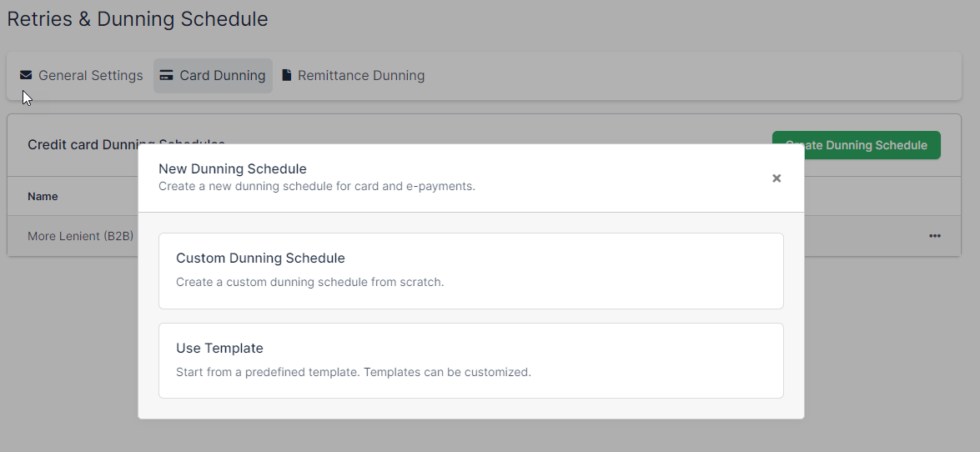This screenshot has height=452, width=980.
Task: Click the New Dunning Schedule dialog title
Action: [x=233, y=168]
